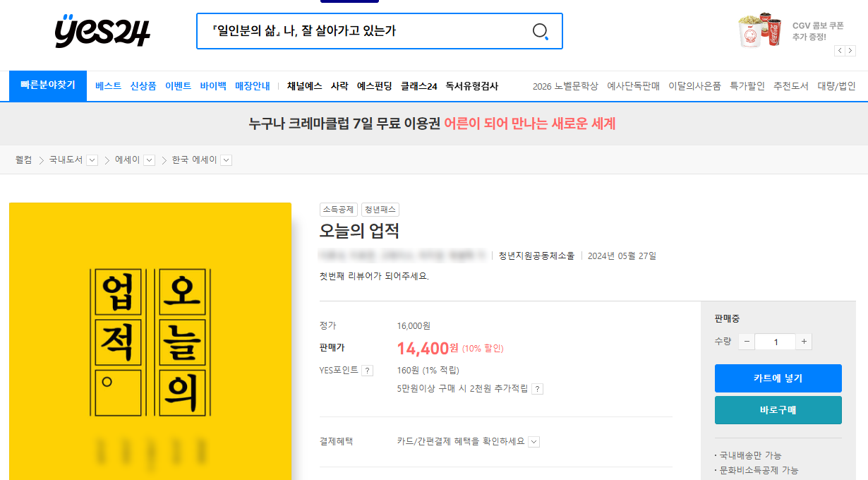Click the list price 16,000원

click(x=414, y=325)
